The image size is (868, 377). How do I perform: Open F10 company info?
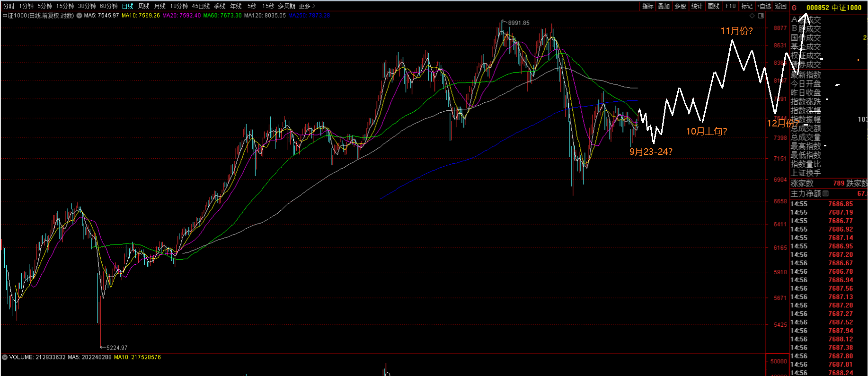[731, 6]
